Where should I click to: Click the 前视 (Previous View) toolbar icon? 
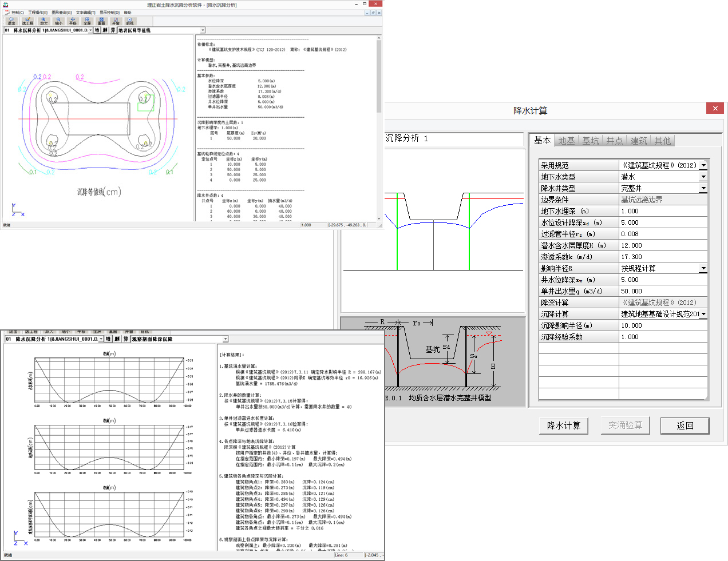pyautogui.click(x=130, y=21)
